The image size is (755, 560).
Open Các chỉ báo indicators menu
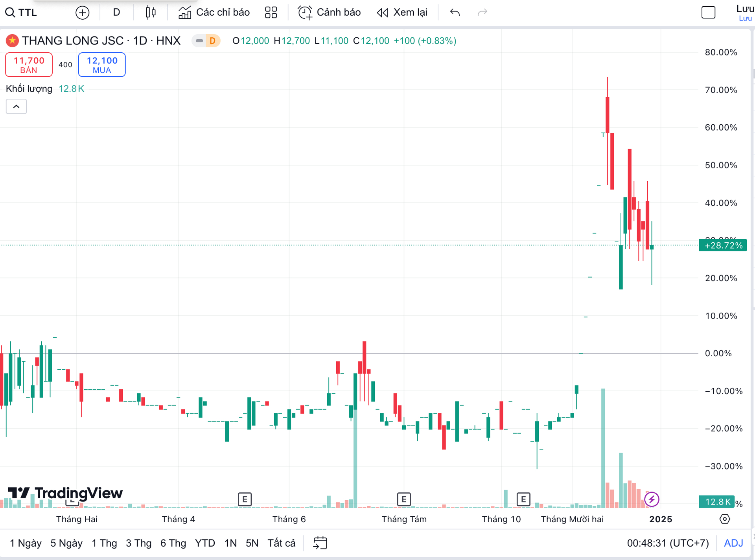point(214,13)
